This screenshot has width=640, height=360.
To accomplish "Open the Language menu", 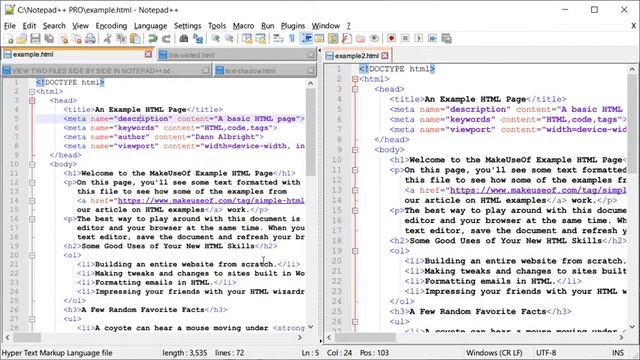I will 151,26.
